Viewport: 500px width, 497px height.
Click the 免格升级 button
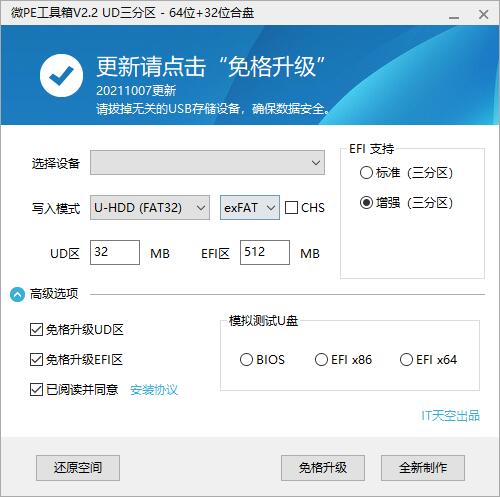click(x=323, y=468)
